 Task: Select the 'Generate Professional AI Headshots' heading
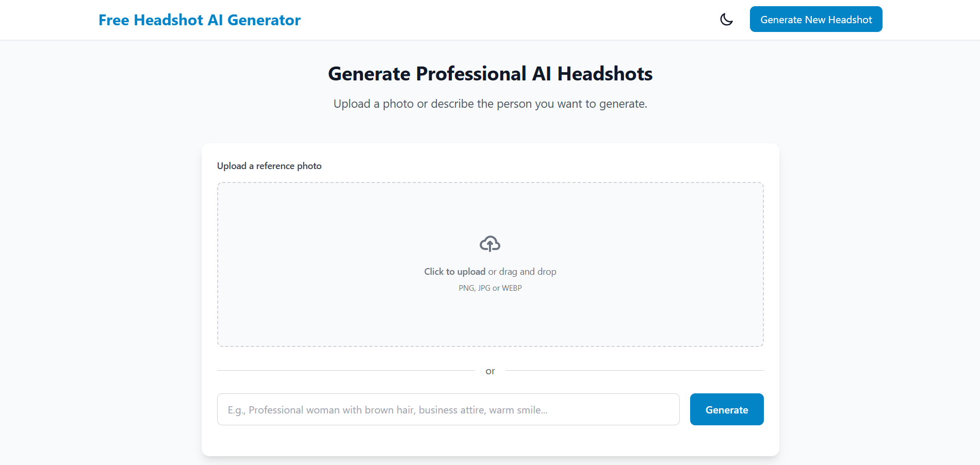(x=489, y=74)
